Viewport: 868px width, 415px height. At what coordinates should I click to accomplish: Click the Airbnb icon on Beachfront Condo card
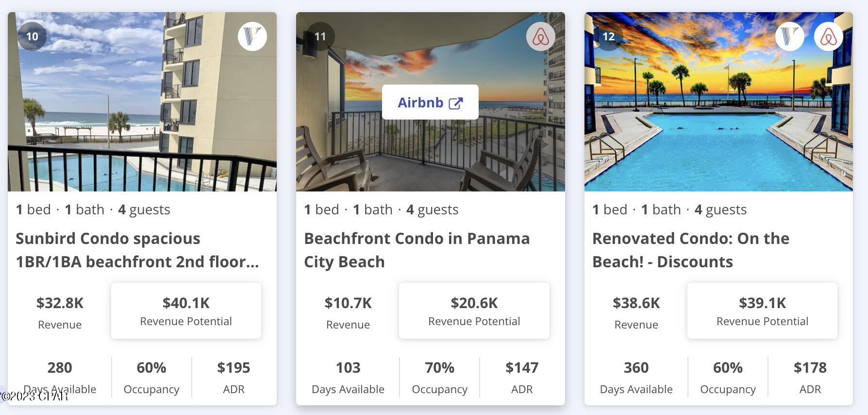(x=540, y=36)
